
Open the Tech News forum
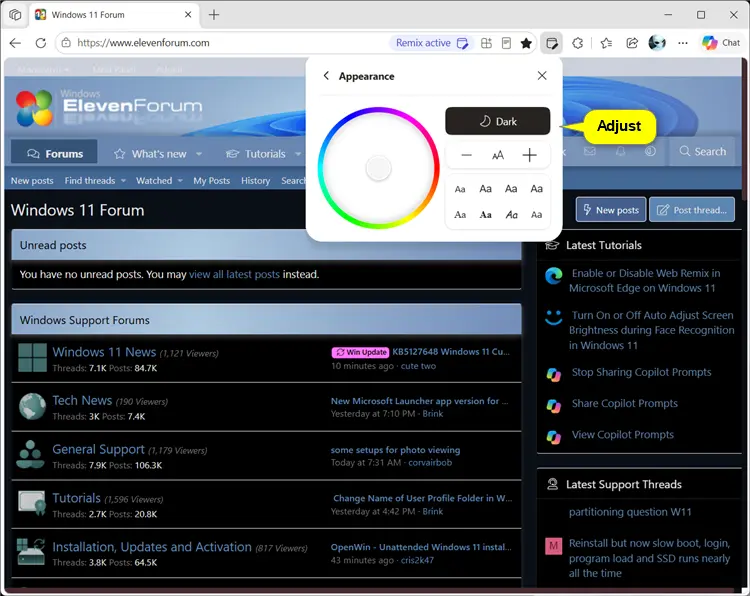pyautogui.click(x=82, y=400)
